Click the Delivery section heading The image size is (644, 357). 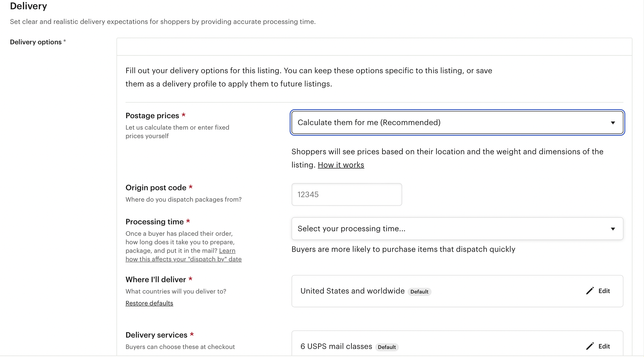(x=28, y=6)
